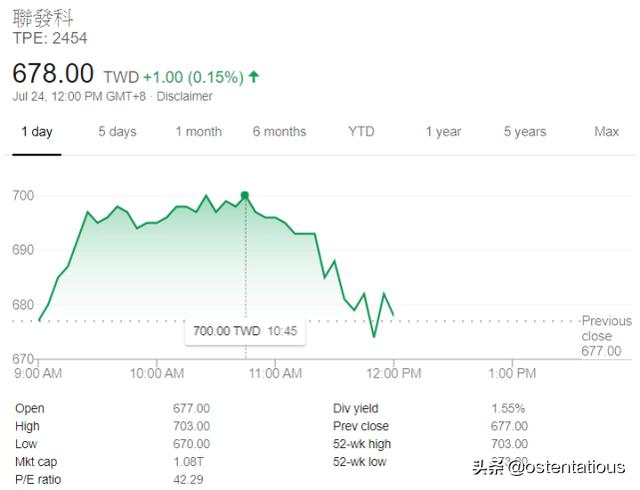Open the Disclaimer link
Image resolution: width=640 pixels, height=490 pixels.
[184, 96]
